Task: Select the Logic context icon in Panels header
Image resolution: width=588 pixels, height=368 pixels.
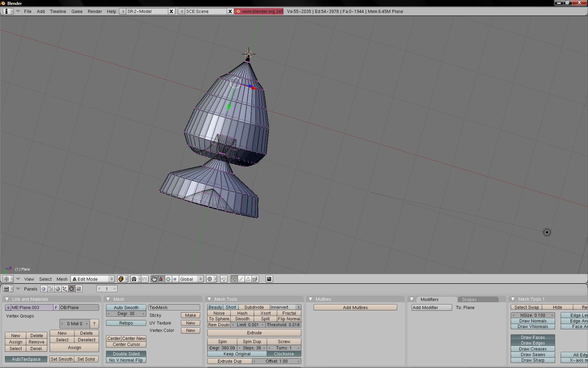Action: [x=43, y=289]
